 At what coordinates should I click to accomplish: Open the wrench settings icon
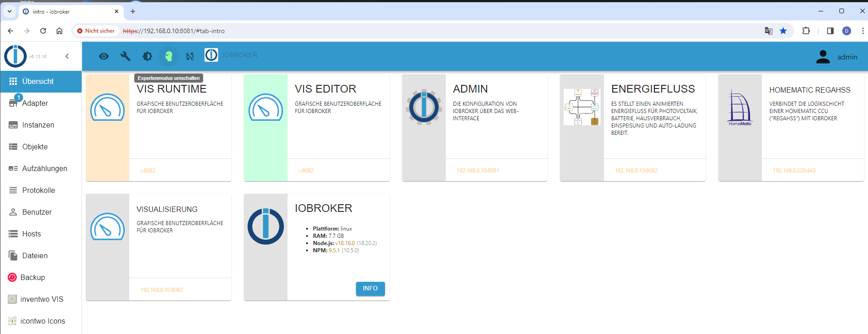(x=126, y=56)
